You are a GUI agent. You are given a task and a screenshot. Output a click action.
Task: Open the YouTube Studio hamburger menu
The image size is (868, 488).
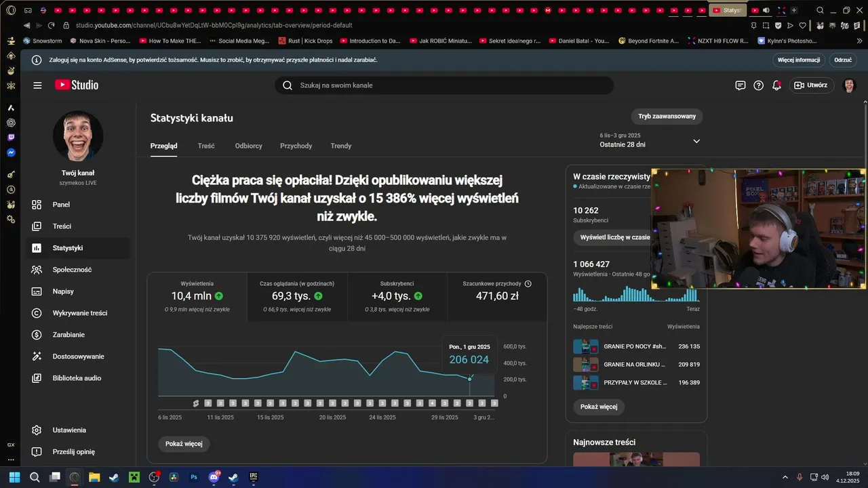click(x=37, y=85)
